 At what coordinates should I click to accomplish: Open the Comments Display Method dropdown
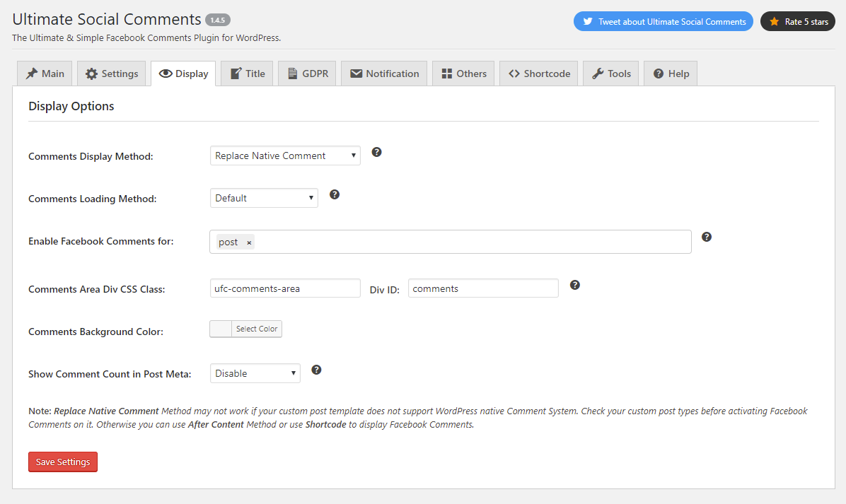pyautogui.click(x=285, y=156)
